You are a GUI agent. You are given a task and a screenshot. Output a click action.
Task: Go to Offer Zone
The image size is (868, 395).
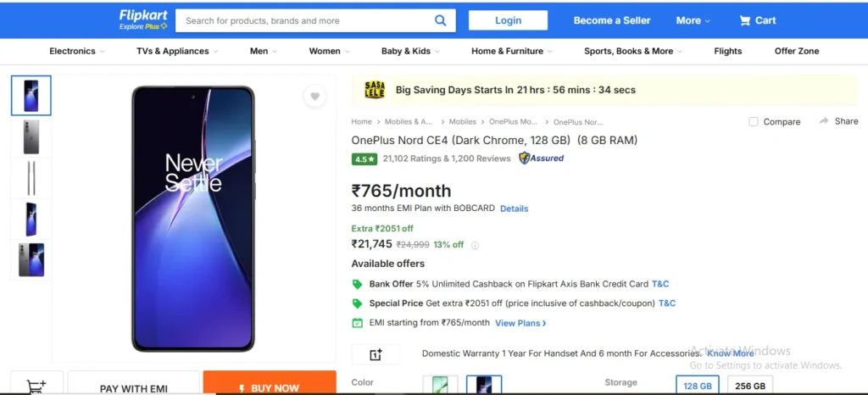[797, 51]
